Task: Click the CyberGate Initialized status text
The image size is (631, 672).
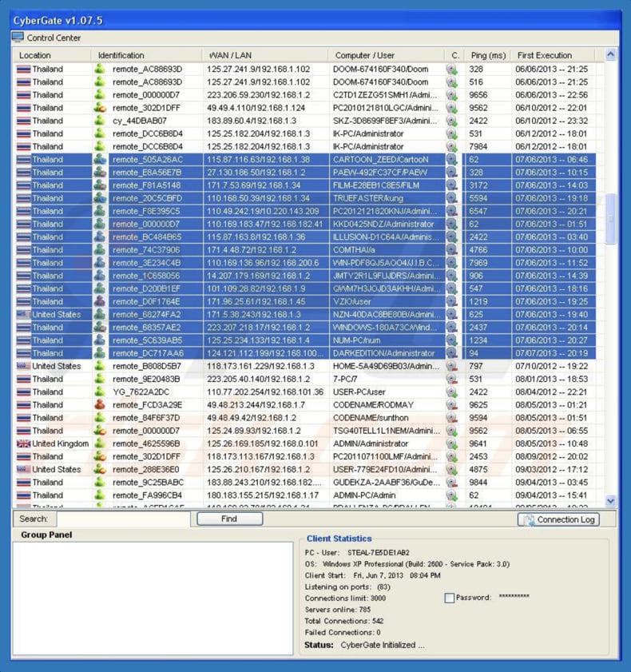Action: tap(382, 645)
